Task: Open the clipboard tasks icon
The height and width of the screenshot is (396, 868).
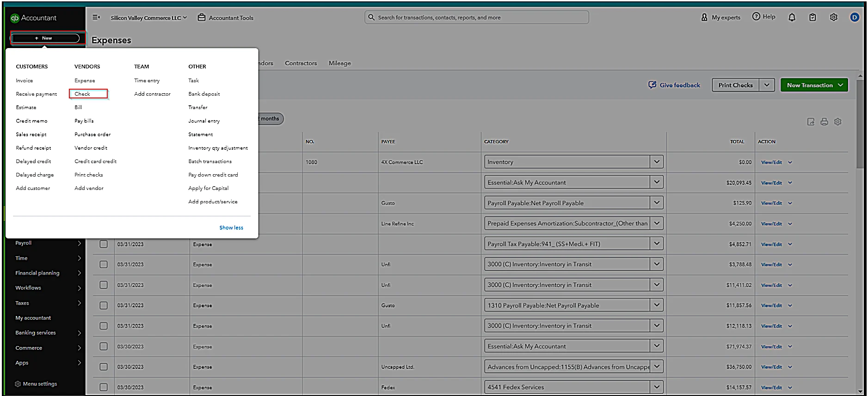Action: (x=813, y=17)
